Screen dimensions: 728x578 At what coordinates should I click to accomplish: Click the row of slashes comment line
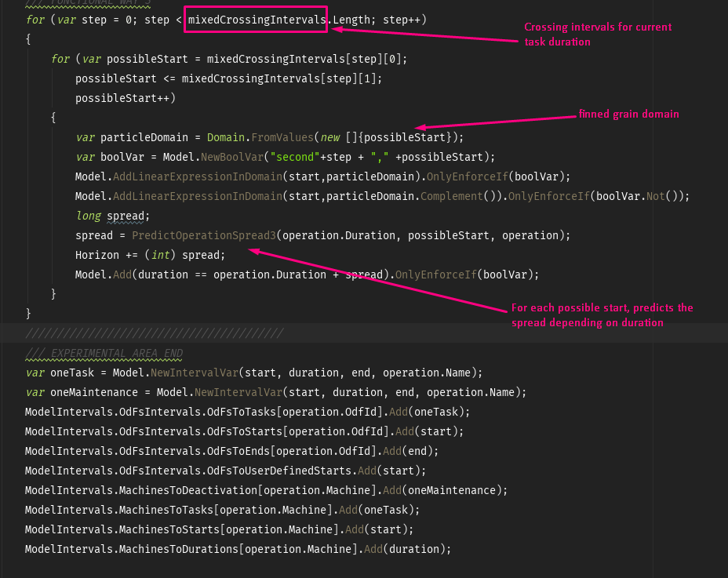154,333
